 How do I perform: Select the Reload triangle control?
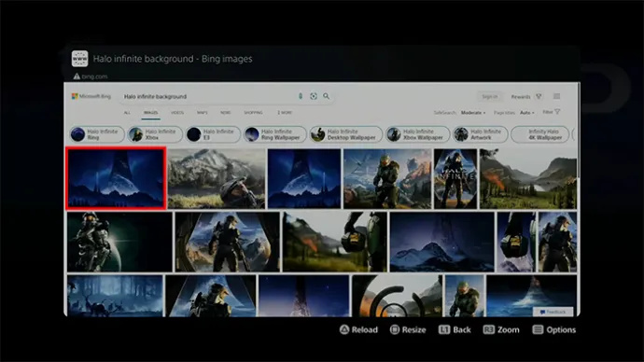[358, 329]
